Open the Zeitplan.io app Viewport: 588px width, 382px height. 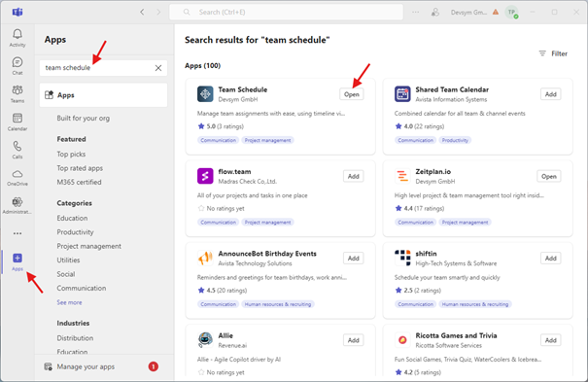point(549,176)
